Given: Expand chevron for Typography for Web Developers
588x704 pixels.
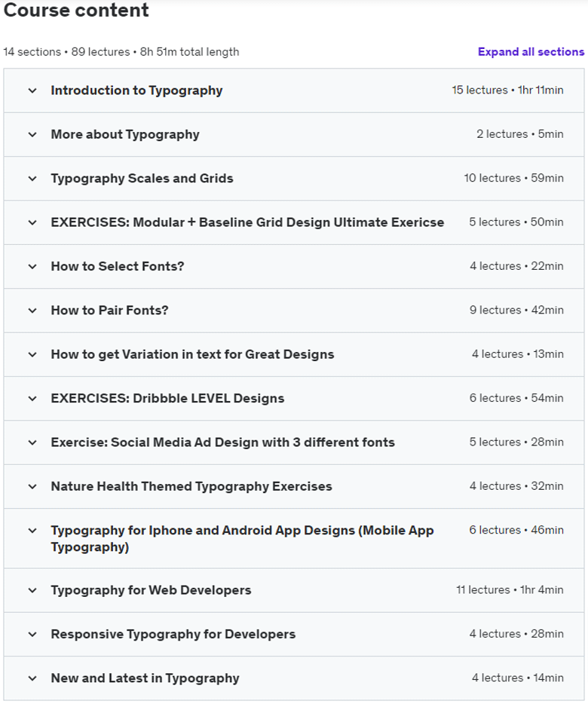Looking at the screenshot, I should point(32,590).
